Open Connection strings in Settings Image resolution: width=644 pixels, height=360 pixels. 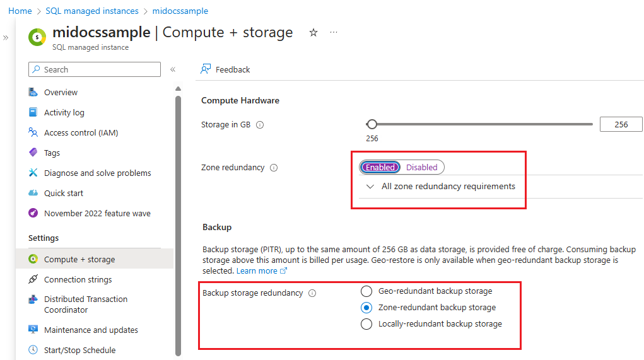[78, 279]
